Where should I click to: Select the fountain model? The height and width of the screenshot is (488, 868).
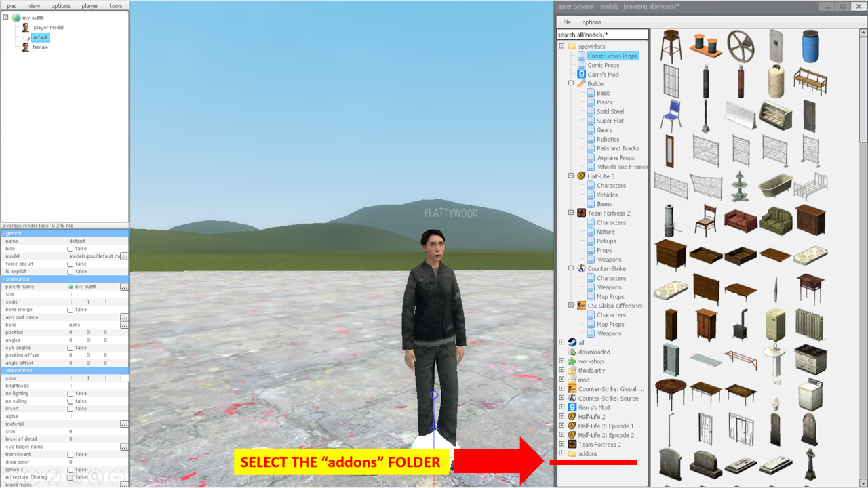(741, 186)
